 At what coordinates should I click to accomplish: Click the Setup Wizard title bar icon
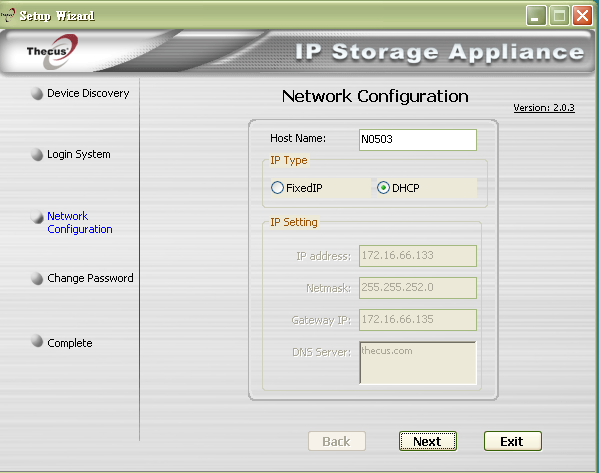click(8, 15)
